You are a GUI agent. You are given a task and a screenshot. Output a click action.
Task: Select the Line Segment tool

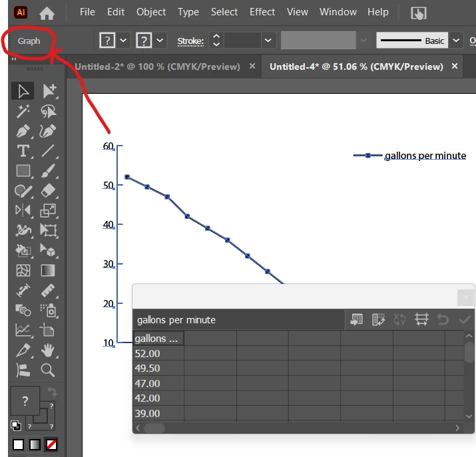(x=49, y=151)
